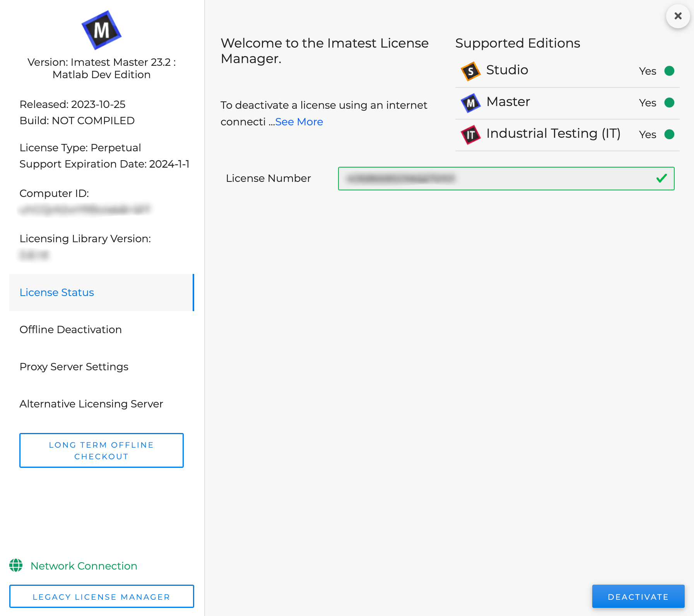Click the License Number input field

pyautogui.click(x=506, y=178)
